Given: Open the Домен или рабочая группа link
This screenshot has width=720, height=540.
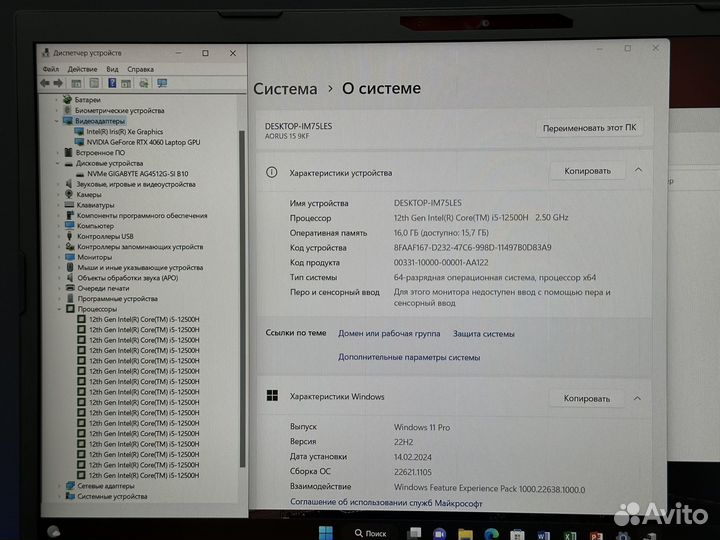Looking at the screenshot, I should pos(389,333).
